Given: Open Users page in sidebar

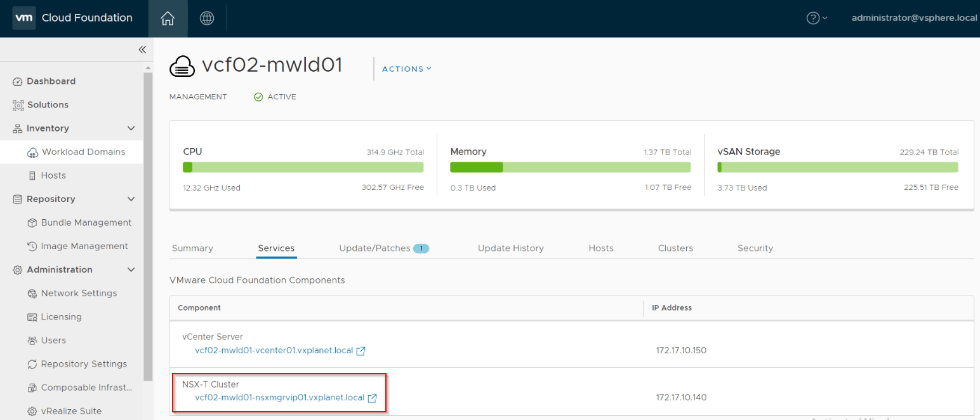Looking at the screenshot, I should coord(53,340).
